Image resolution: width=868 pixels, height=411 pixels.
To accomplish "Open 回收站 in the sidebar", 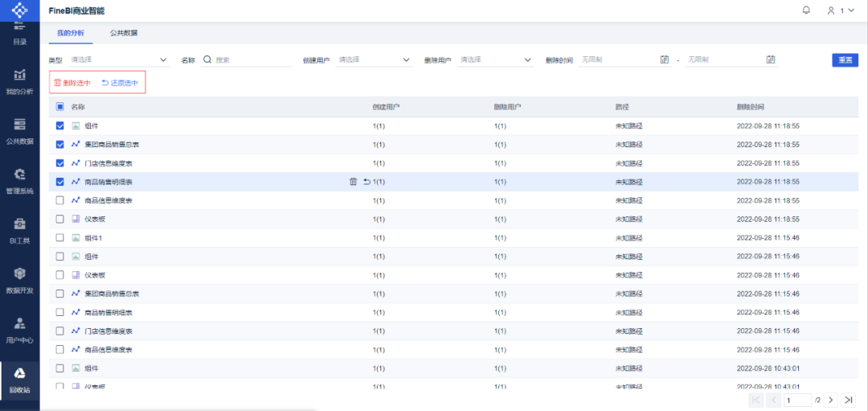I will (x=19, y=380).
